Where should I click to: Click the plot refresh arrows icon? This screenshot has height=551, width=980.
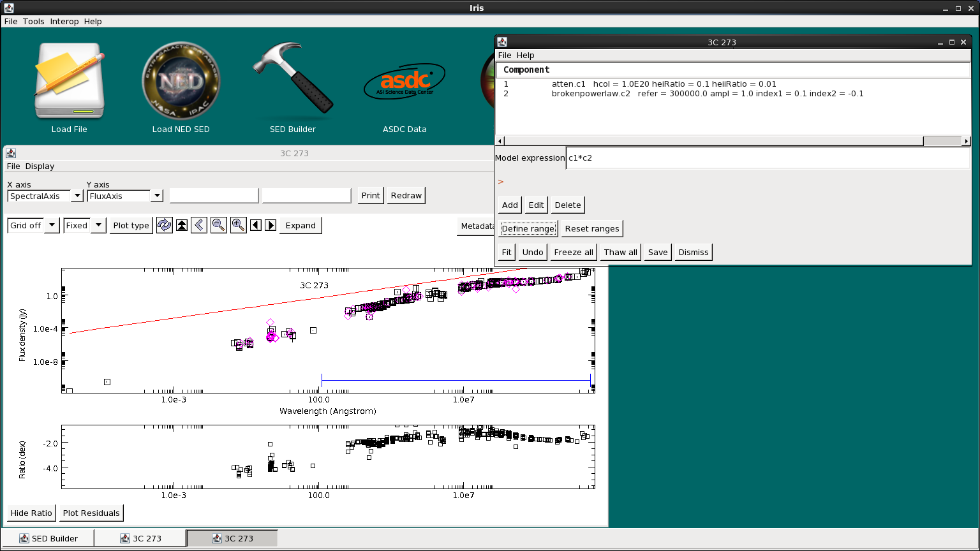pyautogui.click(x=165, y=225)
